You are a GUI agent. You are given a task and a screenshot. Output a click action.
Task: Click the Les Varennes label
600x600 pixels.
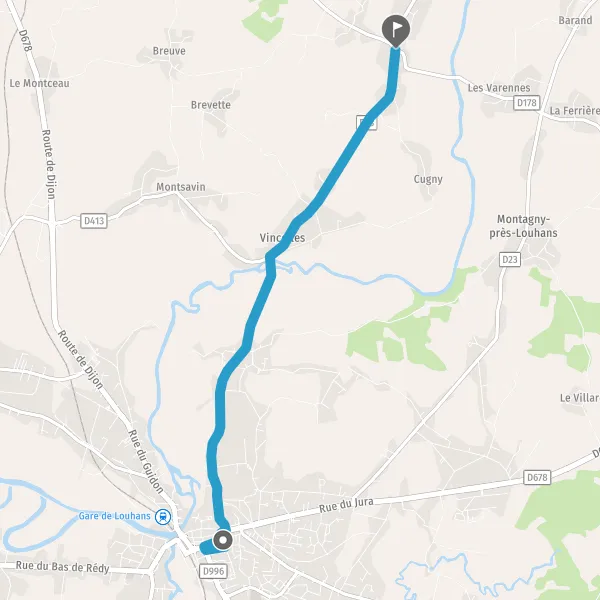499,88
